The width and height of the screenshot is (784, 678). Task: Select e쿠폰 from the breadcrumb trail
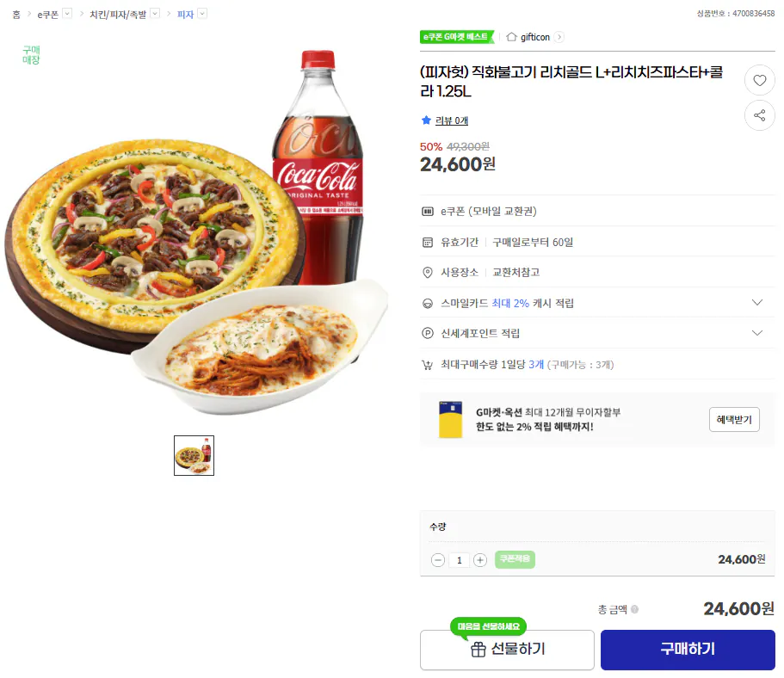point(48,14)
